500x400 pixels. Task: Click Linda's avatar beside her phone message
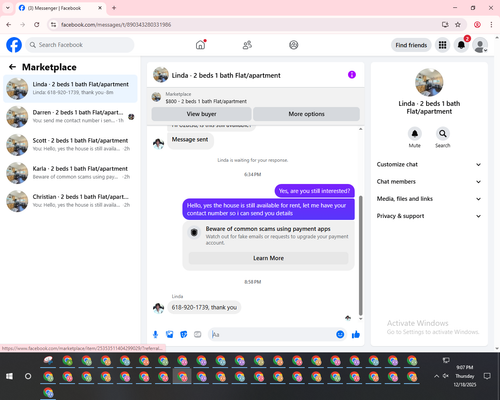pos(158,308)
